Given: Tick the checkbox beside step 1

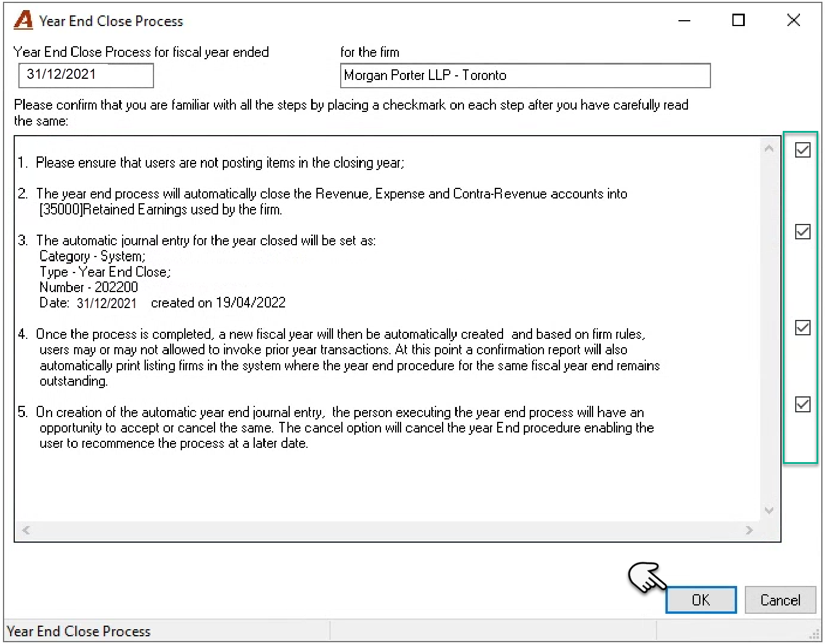Looking at the screenshot, I should point(802,150).
